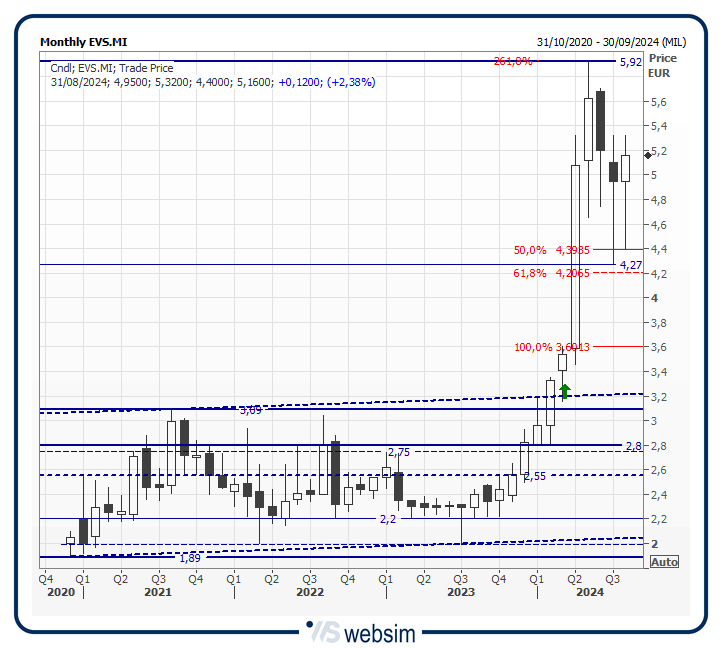Click the 2,55 dashed level label
The height and width of the screenshot is (648, 722).
pyautogui.click(x=534, y=476)
